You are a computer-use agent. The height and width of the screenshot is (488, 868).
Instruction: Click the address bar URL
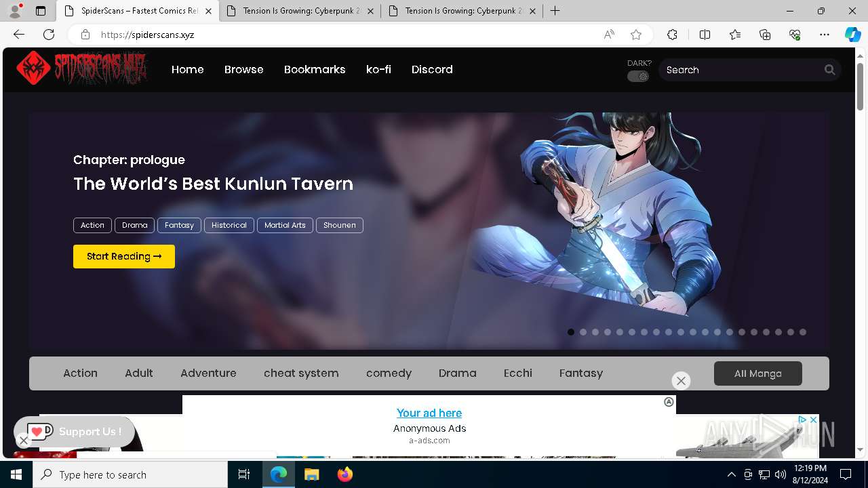pos(148,35)
